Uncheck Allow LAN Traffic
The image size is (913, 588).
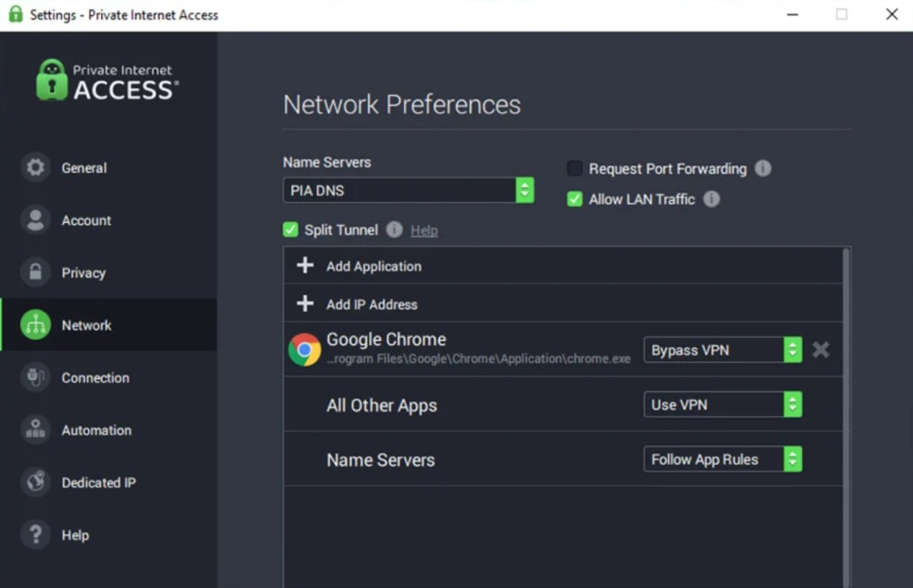pos(575,199)
